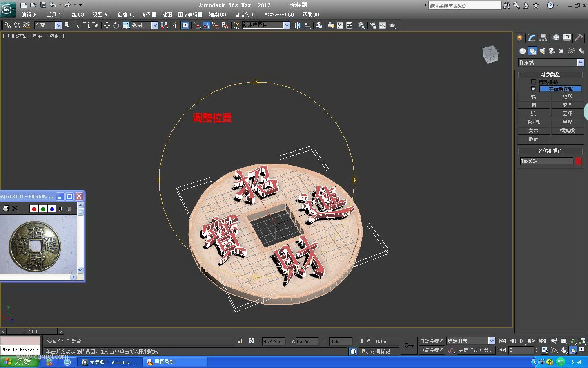Click the Set Keys large key icon
The image size is (588, 368).
click(x=409, y=346)
